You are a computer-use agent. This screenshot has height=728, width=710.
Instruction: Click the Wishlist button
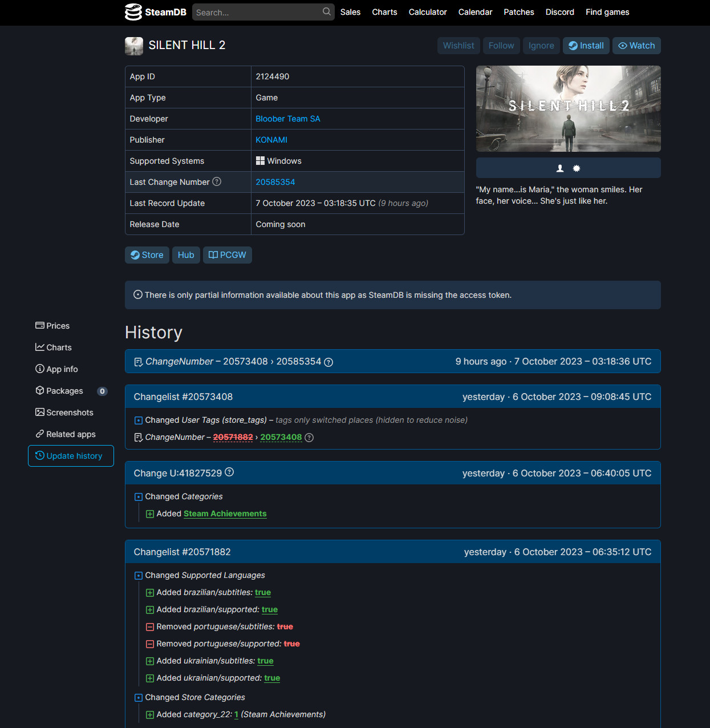coord(459,46)
